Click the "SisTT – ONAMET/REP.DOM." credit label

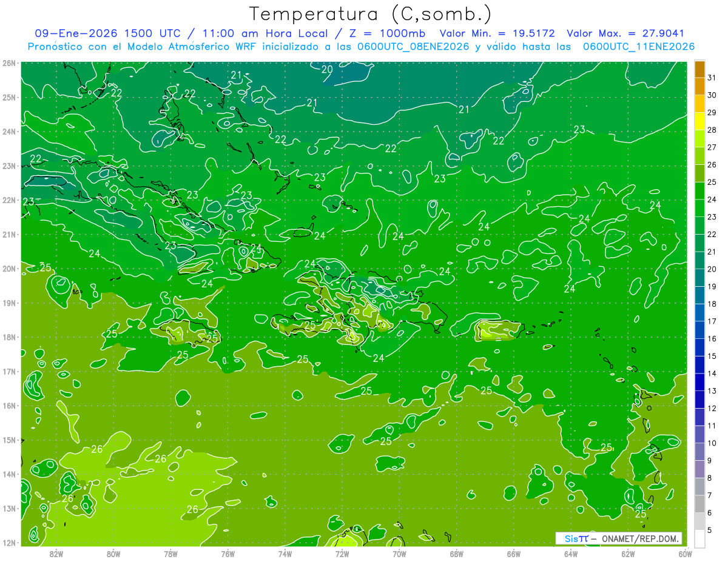(619, 538)
